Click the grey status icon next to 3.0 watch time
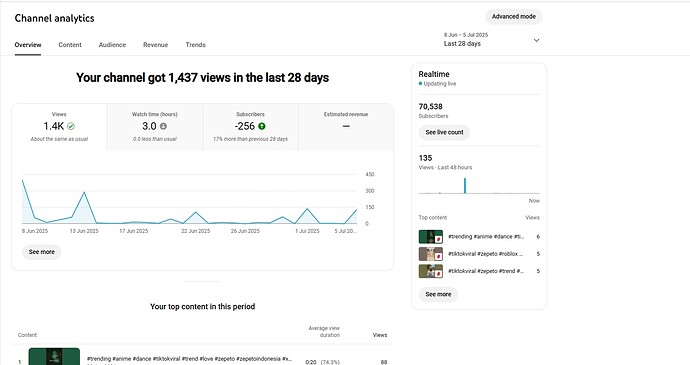This screenshot has width=690, height=365. click(163, 126)
